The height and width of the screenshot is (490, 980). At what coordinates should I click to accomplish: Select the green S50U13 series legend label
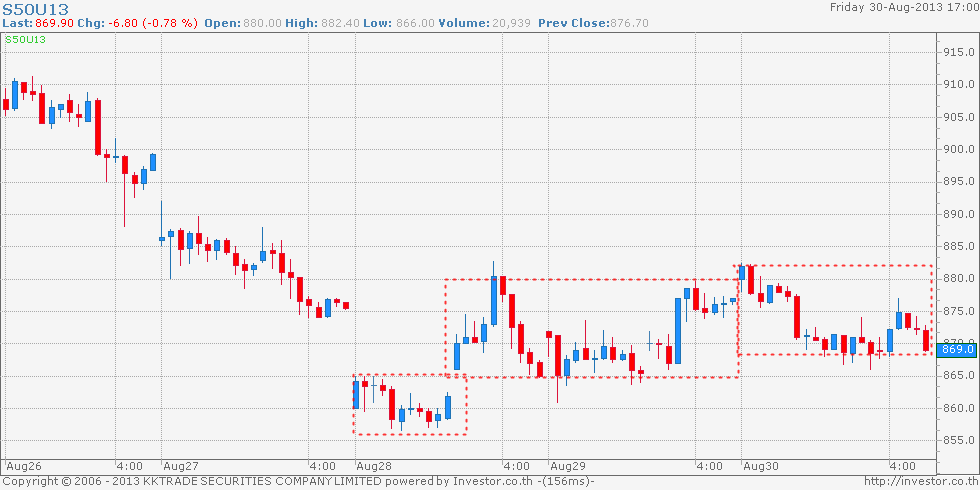coord(25,40)
